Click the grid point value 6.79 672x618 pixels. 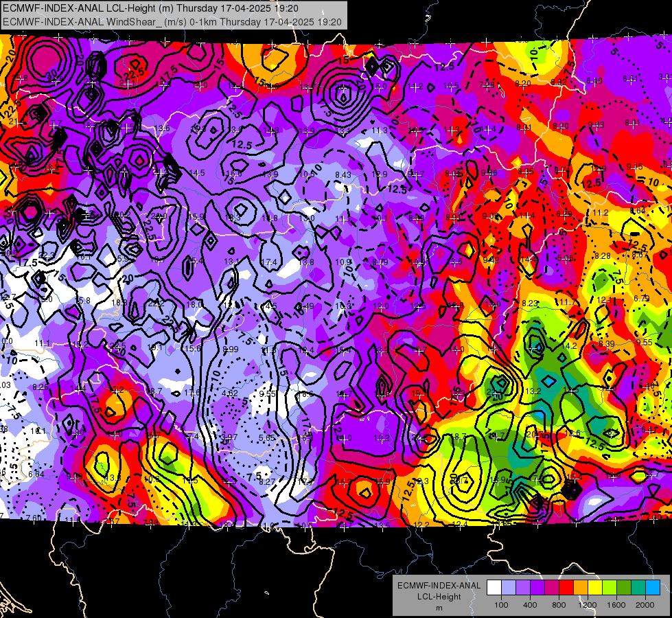click(x=641, y=299)
